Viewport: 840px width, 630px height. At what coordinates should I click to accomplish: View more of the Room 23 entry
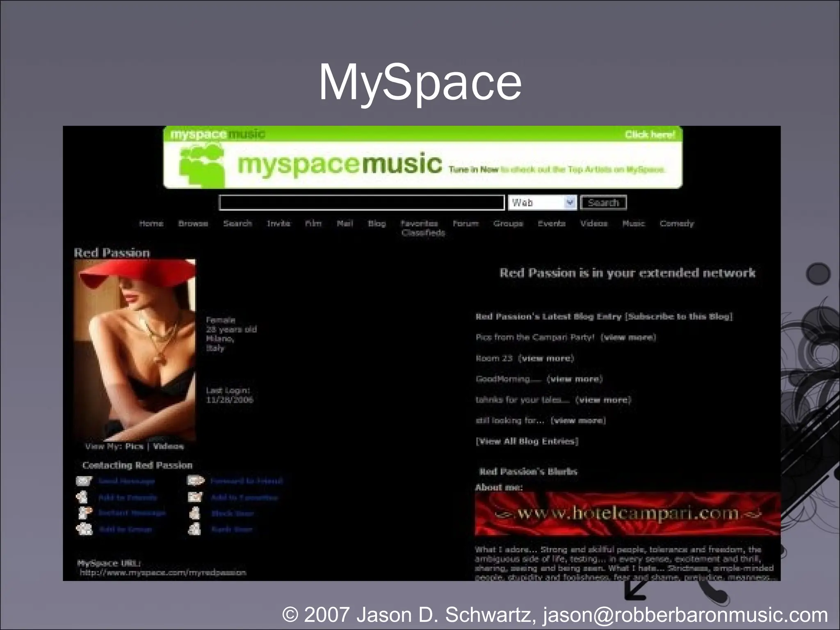(x=546, y=358)
